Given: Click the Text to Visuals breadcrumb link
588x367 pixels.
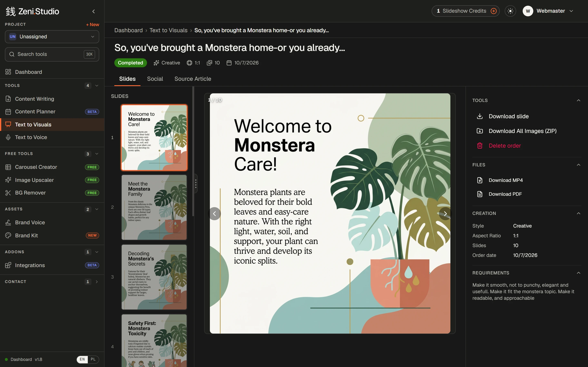Looking at the screenshot, I should (168, 30).
